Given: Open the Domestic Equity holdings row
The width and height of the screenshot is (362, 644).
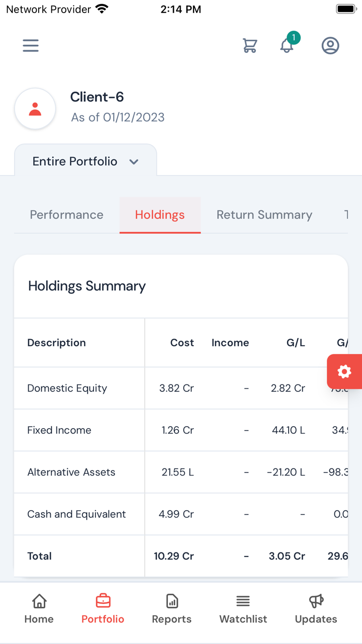Looking at the screenshot, I should [67, 388].
